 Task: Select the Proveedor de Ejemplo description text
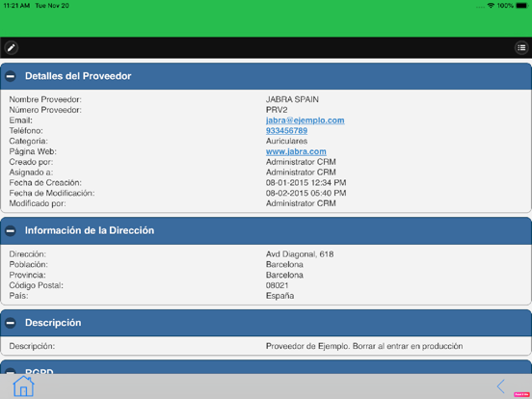coord(364,346)
